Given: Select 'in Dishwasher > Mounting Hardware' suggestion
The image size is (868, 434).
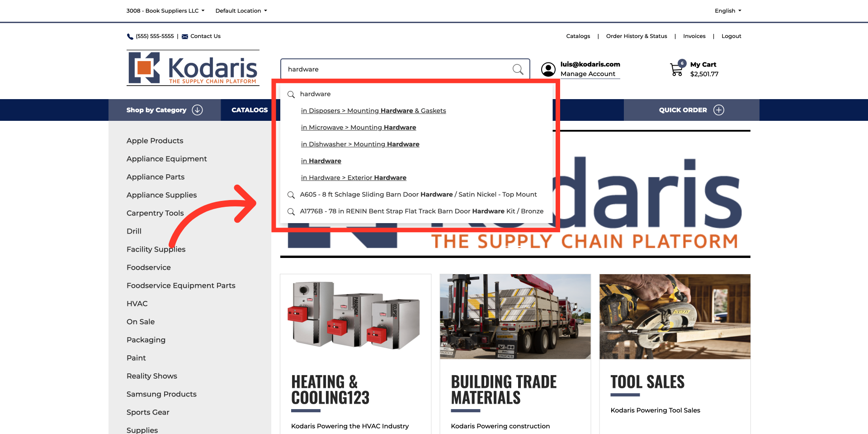Looking at the screenshot, I should (360, 144).
